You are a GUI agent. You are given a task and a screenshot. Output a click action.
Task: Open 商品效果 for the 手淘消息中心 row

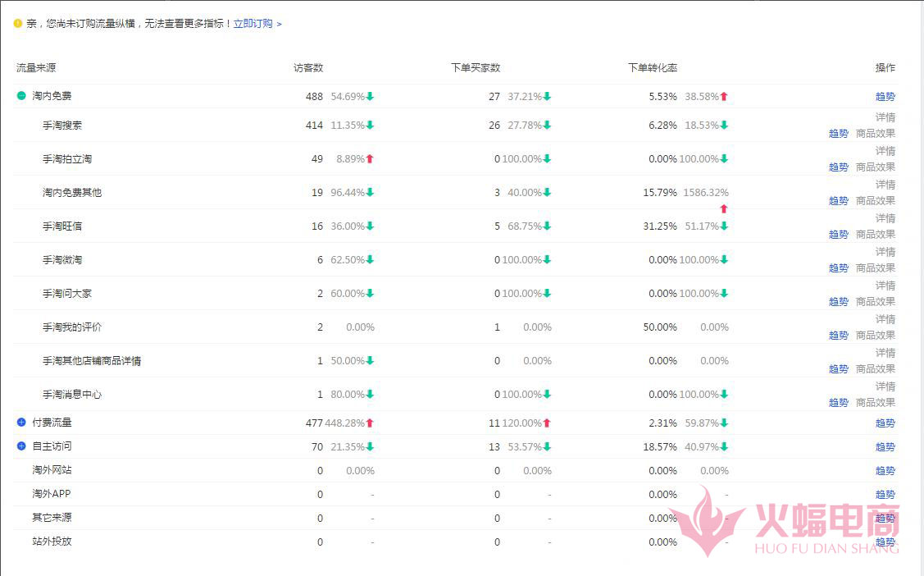(x=876, y=402)
